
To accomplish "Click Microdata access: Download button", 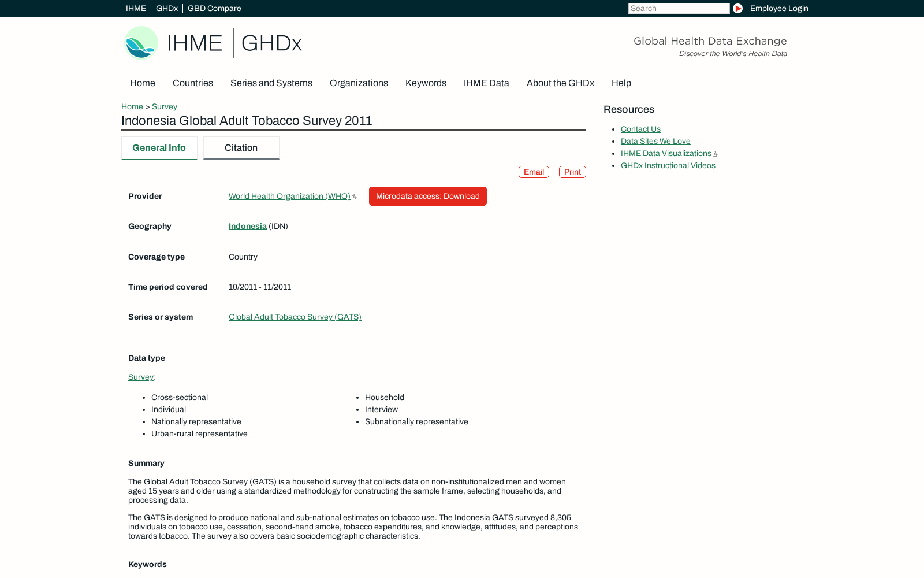I will click(x=428, y=197).
